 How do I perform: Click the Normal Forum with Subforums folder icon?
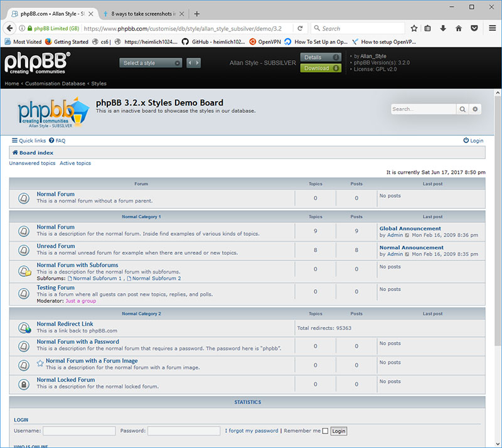(x=24, y=271)
